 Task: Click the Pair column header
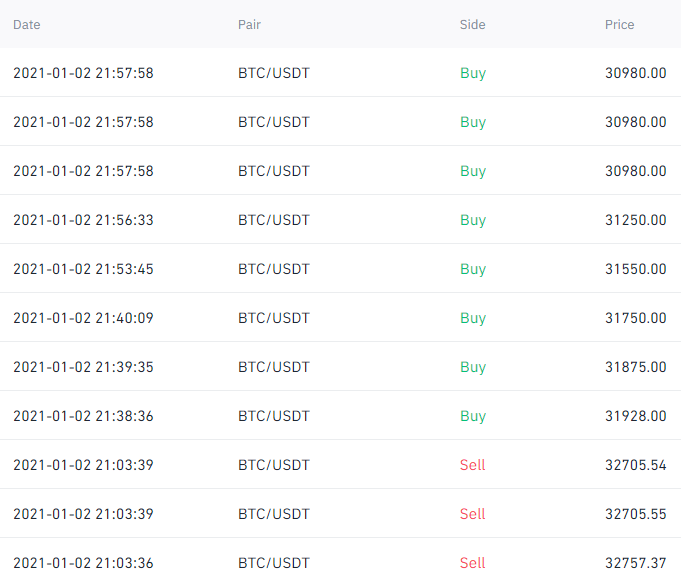[250, 24]
